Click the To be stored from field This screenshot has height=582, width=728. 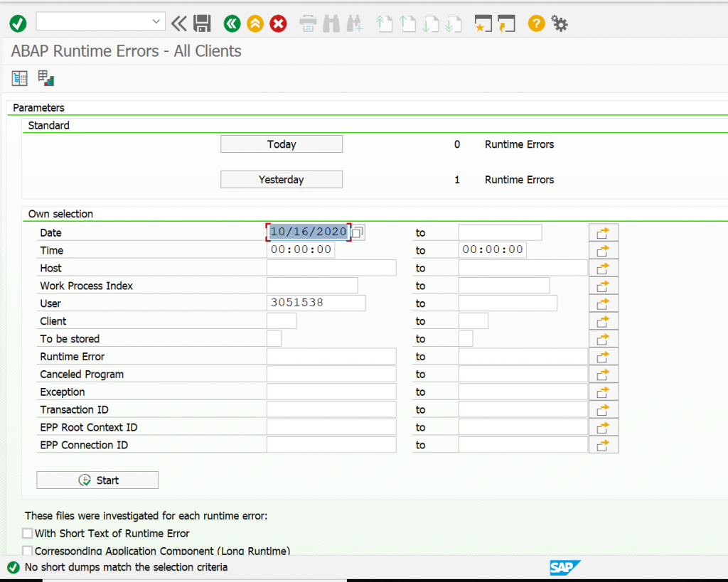[x=274, y=338]
